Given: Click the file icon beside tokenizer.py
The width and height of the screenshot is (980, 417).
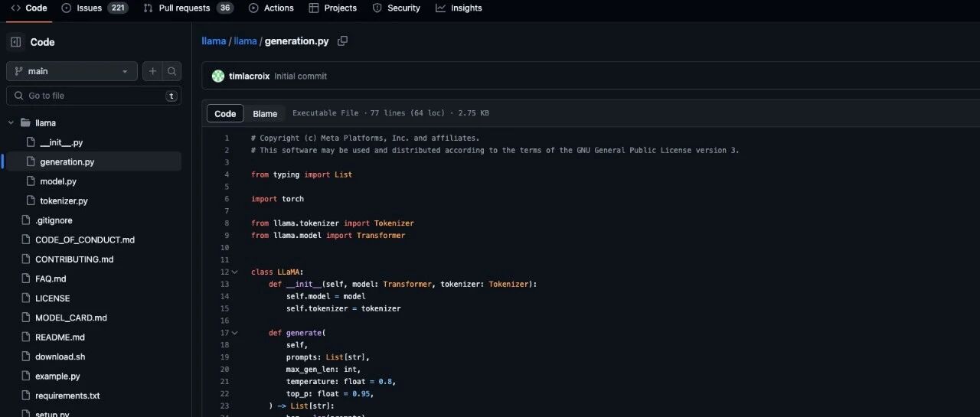Looking at the screenshot, I should click(31, 200).
